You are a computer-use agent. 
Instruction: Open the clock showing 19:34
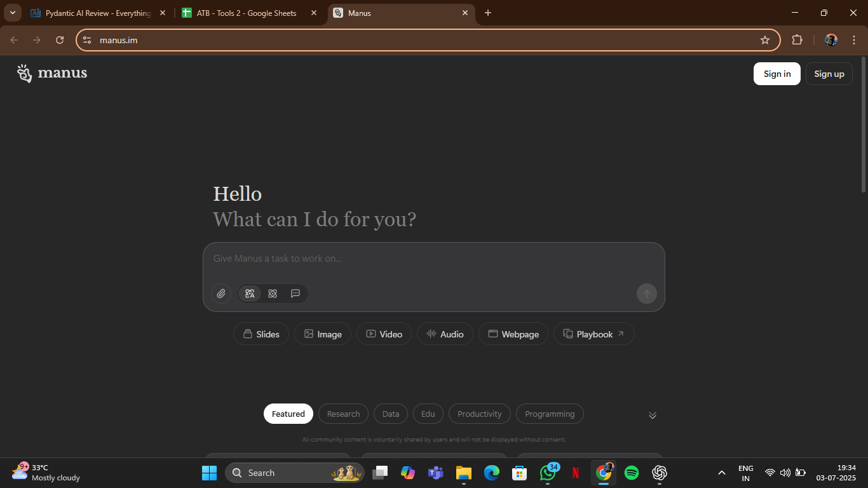836,473
